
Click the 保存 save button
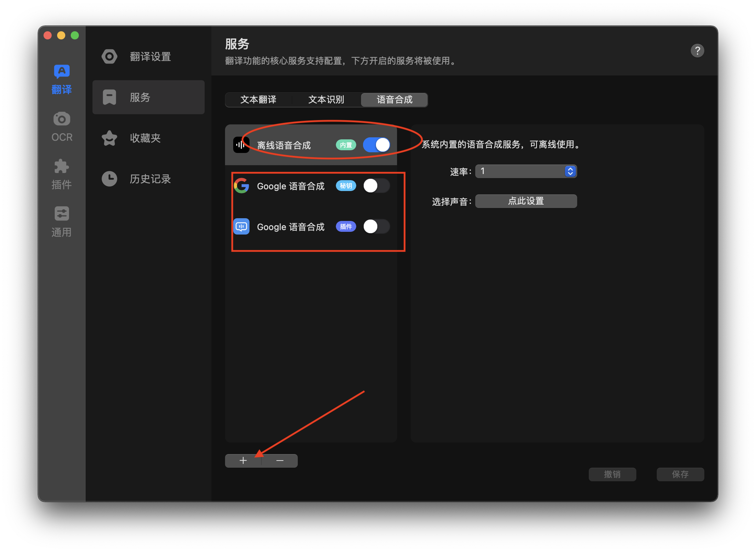[680, 474]
